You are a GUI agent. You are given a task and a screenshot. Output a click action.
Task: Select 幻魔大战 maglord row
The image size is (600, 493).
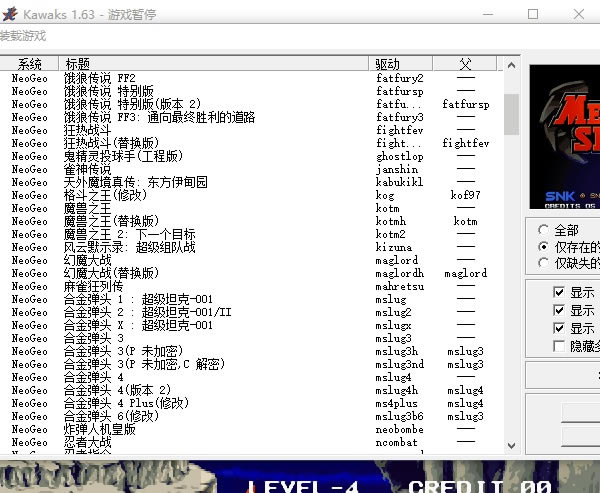251,260
